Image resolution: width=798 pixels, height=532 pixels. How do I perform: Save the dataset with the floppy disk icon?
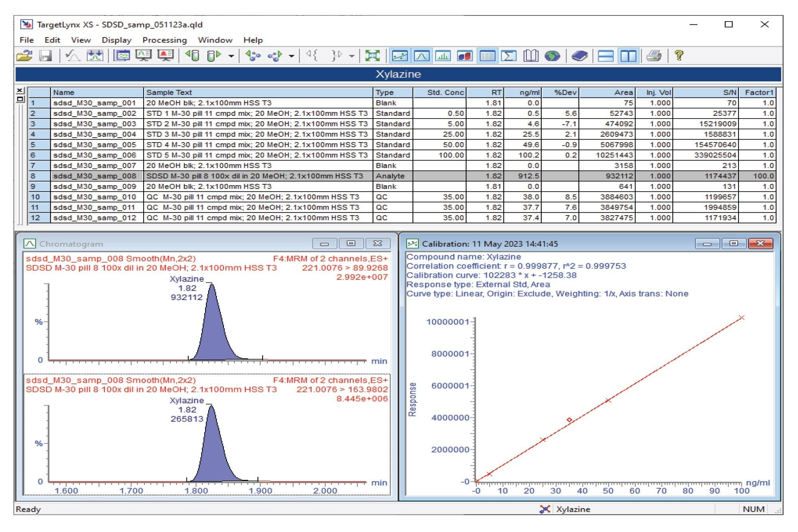coord(45,56)
